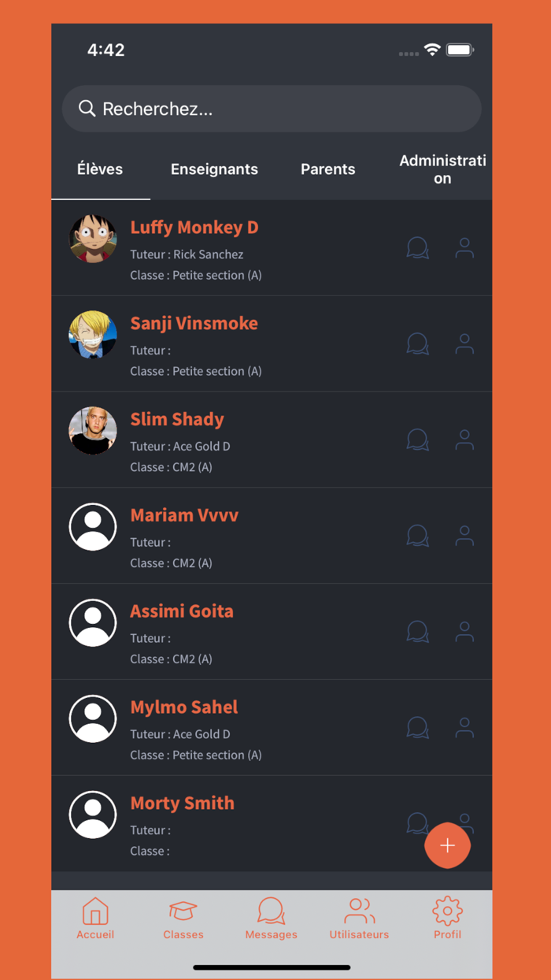Click the Recherchez search field
Screen dimensions: 551x980
[272, 109]
